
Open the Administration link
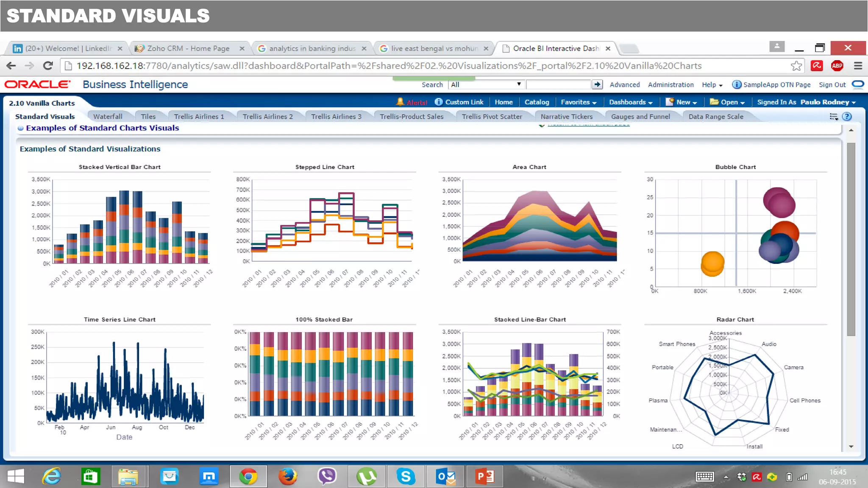pos(670,85)
